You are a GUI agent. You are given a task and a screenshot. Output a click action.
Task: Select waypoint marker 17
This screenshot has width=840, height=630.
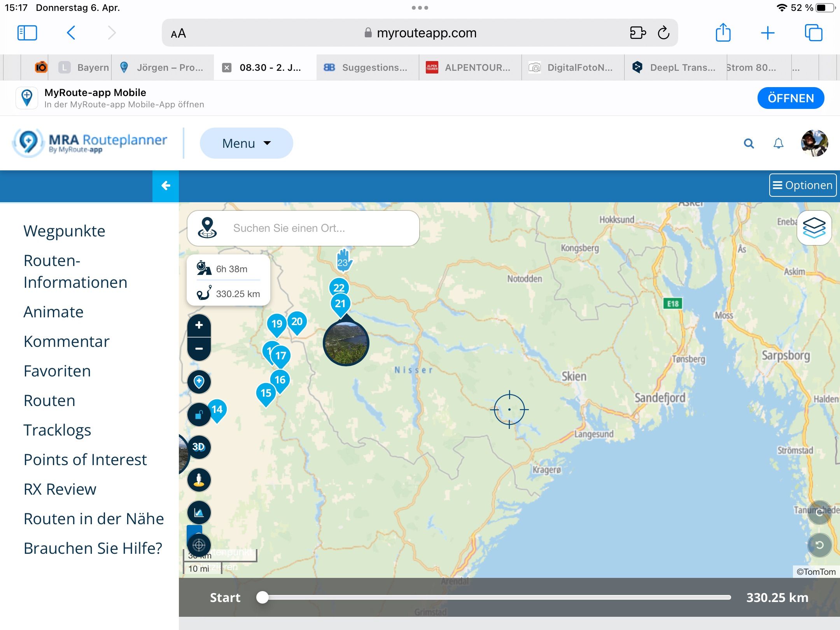[x=281, y=357]
